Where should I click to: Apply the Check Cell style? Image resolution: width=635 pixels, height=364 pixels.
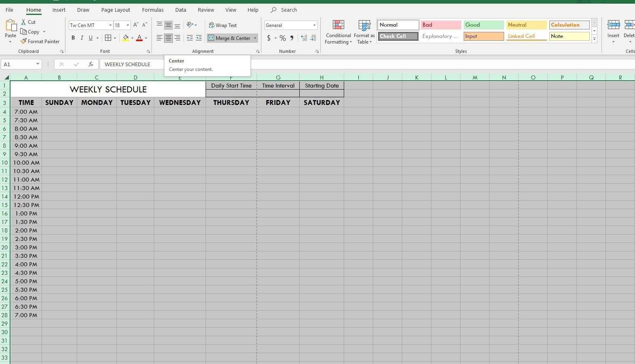pyautogui.click(x=398, y=36)
